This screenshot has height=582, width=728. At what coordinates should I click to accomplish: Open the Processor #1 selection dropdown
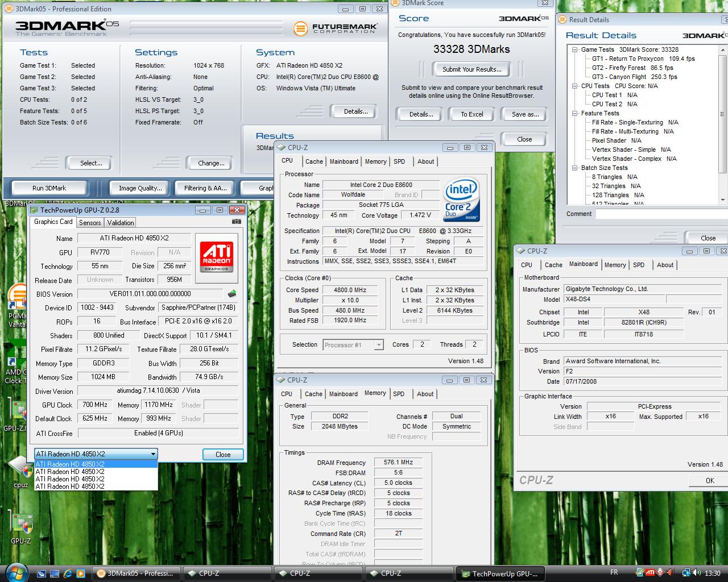[353, 345]
